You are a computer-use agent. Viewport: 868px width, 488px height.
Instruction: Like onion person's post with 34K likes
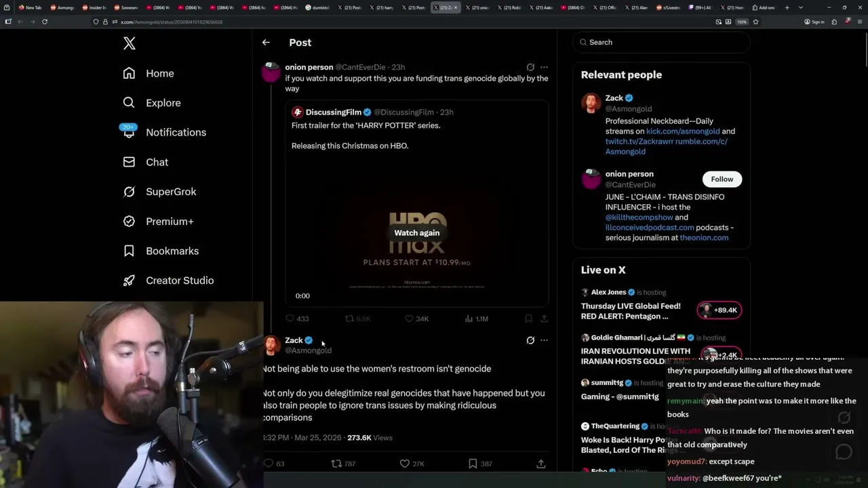click(x=416, y=319)
